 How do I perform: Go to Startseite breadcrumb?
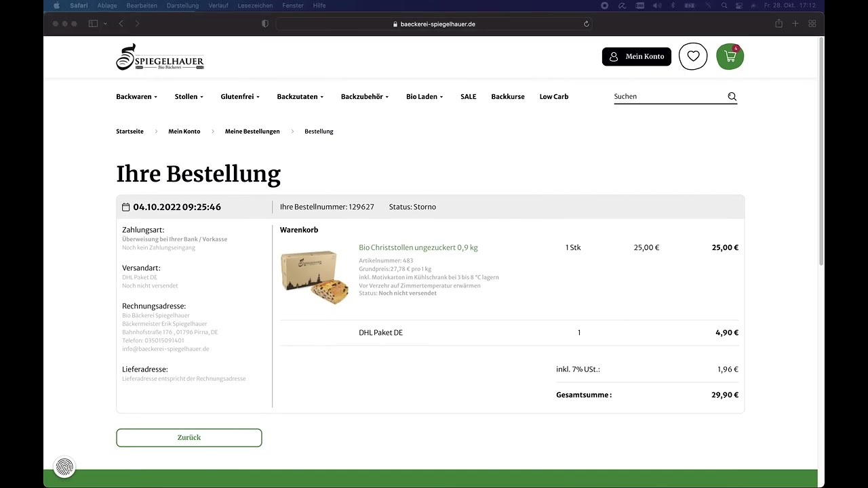130,131
